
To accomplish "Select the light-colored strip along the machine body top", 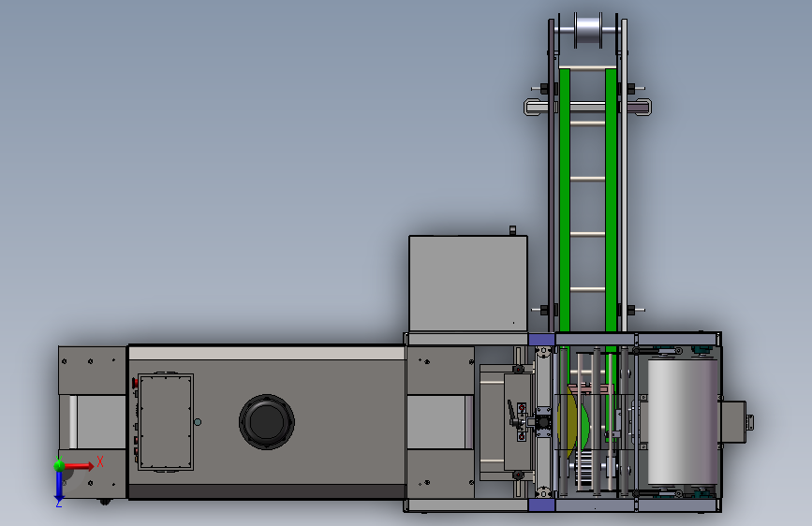I will tap(267, 354).
